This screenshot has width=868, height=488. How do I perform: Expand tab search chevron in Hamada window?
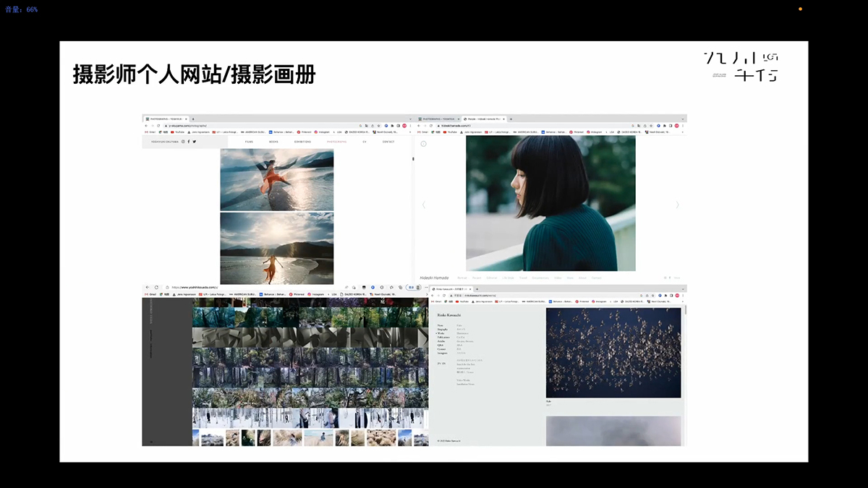pyautogui.click(x=683, y=119)
